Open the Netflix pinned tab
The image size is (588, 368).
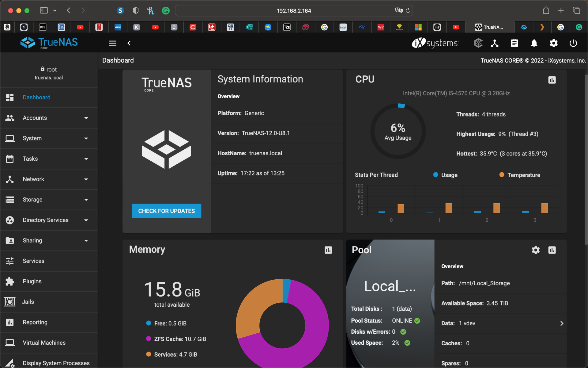point(99,27)
